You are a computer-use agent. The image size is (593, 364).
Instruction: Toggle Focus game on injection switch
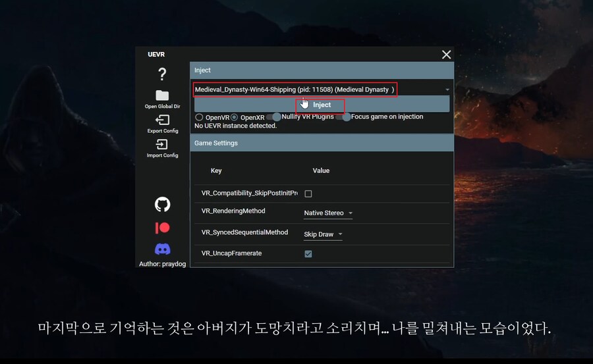pyautogui.click(x=343, y=117)
